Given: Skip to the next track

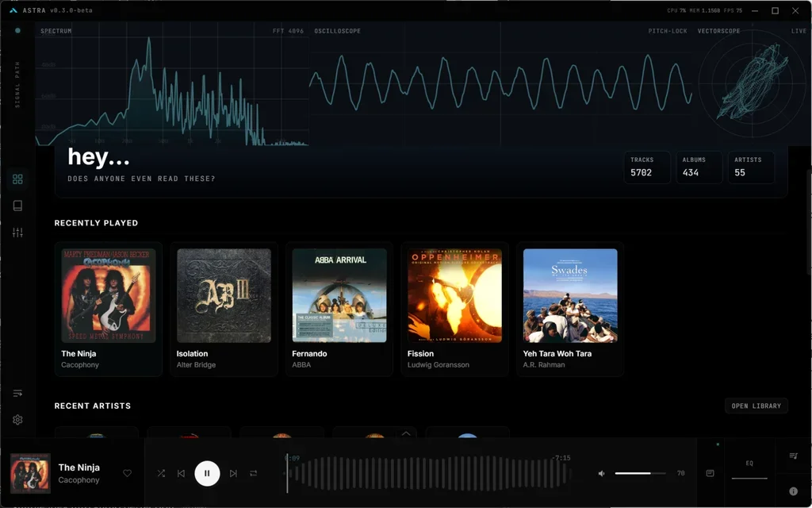Looking at the screenshot, I should [233, 473].
